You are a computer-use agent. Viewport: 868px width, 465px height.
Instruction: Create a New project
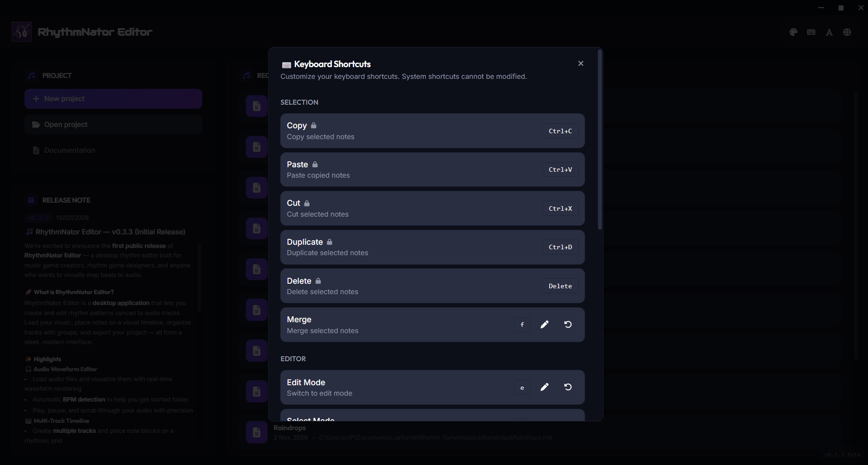pos(113,98)
